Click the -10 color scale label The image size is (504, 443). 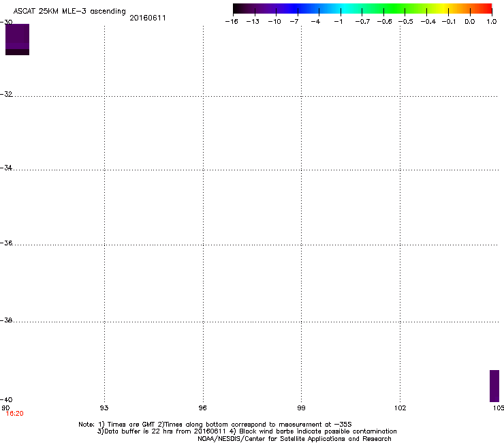[274, 22]
